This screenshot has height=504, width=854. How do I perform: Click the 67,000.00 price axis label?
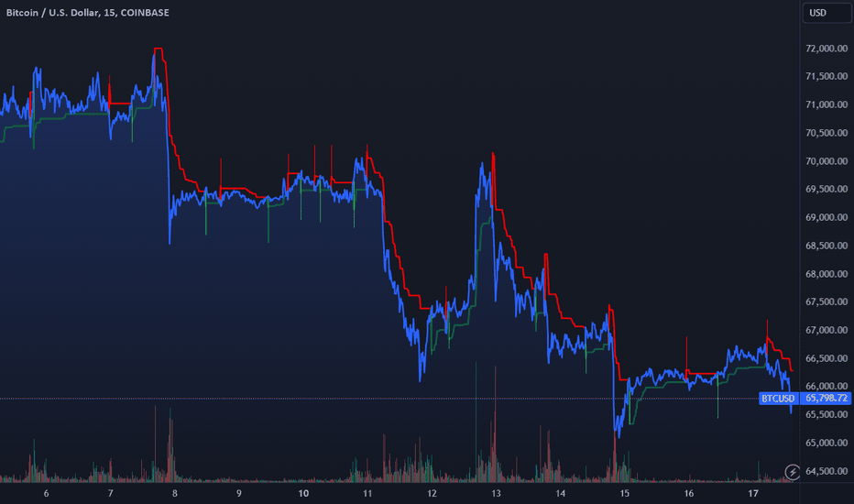click(x=827, y=330)
